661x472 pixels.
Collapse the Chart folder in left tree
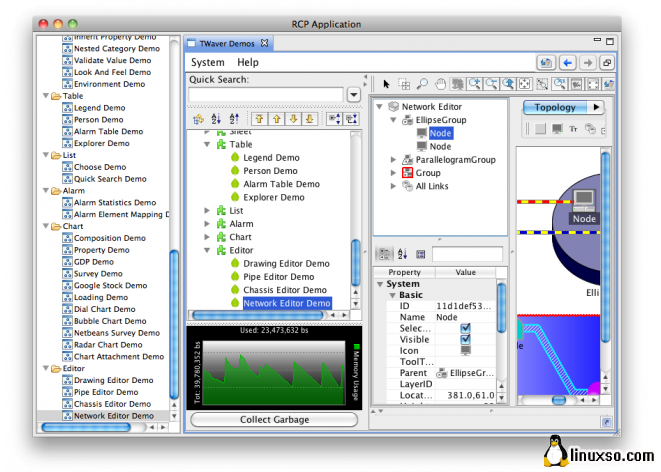click(x=45, y=227)
